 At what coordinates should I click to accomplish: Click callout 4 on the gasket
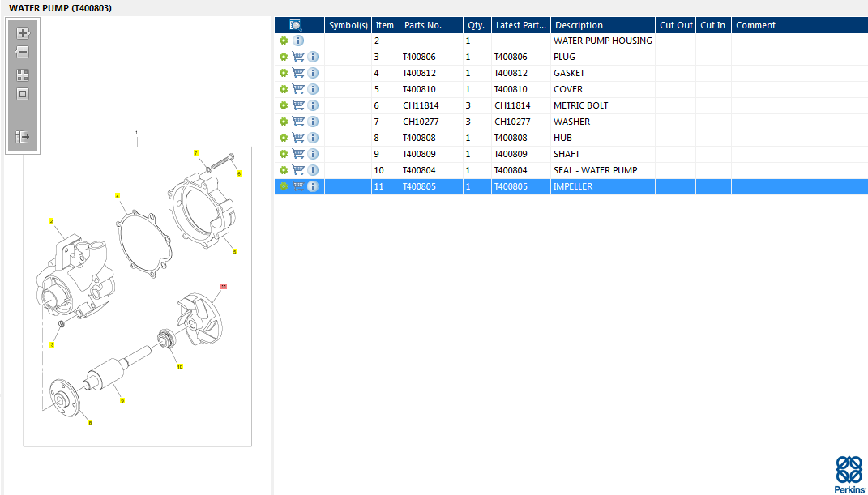118,196
